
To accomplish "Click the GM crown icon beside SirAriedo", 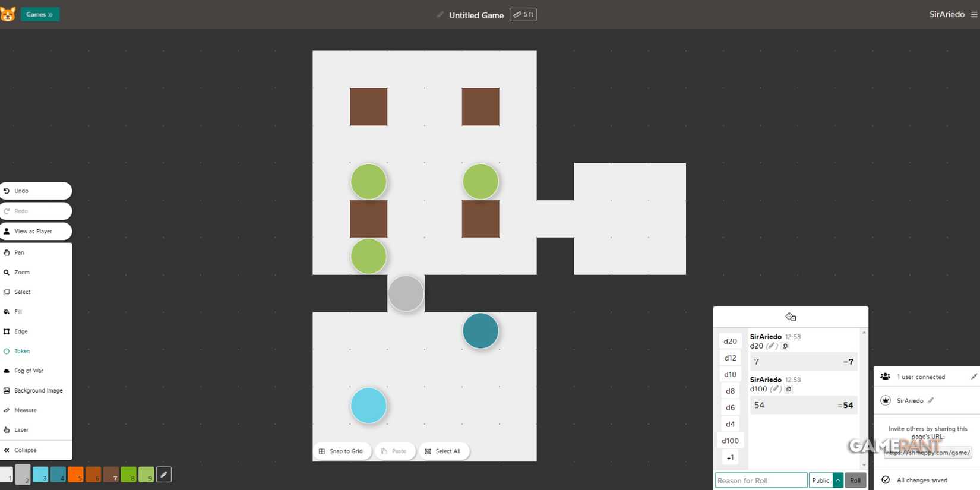I will [x=886, y=400].
